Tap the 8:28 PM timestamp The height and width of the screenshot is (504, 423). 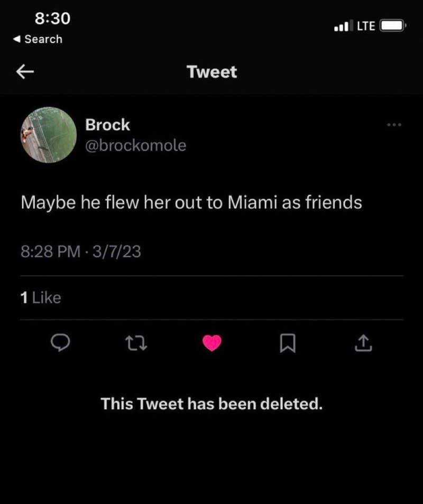tap(51, 251)
